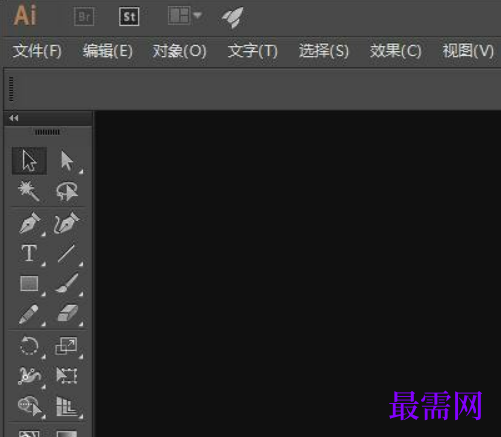Open the 对象(O) menu
501x437 pixels.
[179, 51]
